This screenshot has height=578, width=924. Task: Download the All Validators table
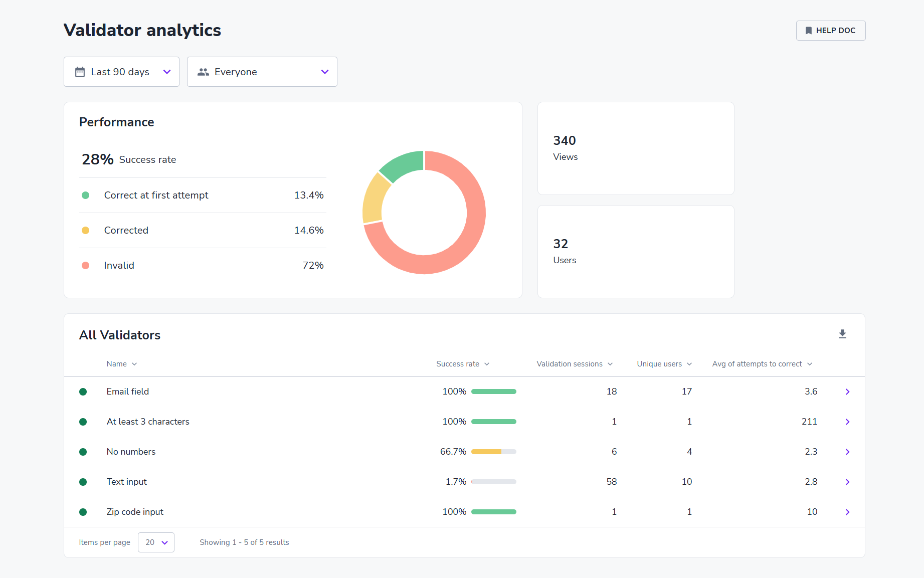pyautogui.click(x=842, y=334)
